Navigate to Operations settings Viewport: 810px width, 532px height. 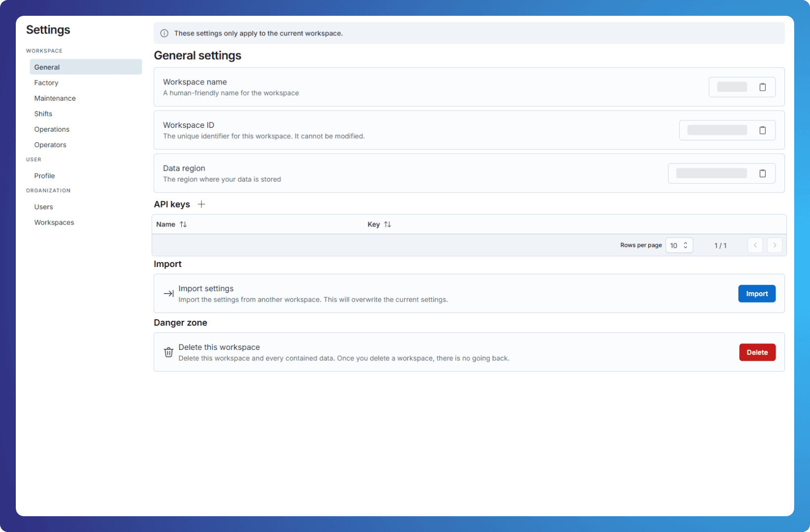[x=52, y=129]
